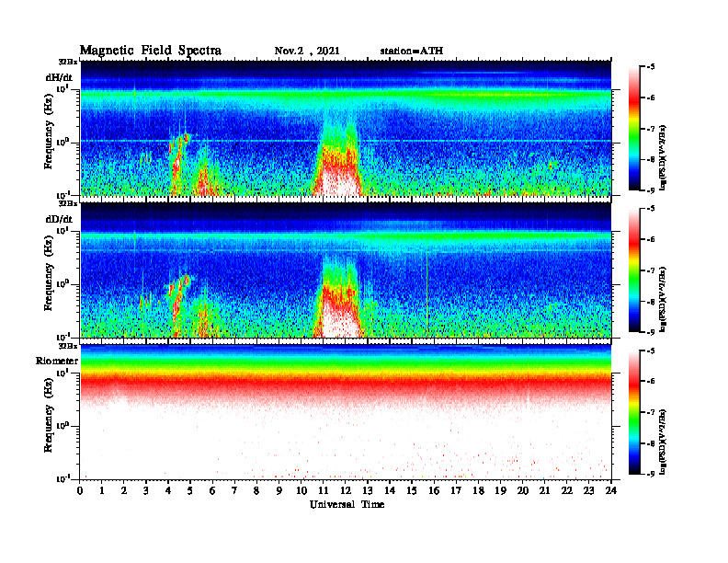
Task: Click hour "24" on the Universal Time axis
Action: pyautogui.click(x=611, y=490)
